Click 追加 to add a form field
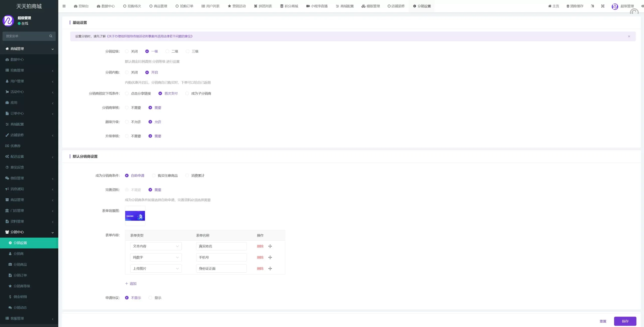This screenshot has width=644, height=327. [x=131, y=283]
